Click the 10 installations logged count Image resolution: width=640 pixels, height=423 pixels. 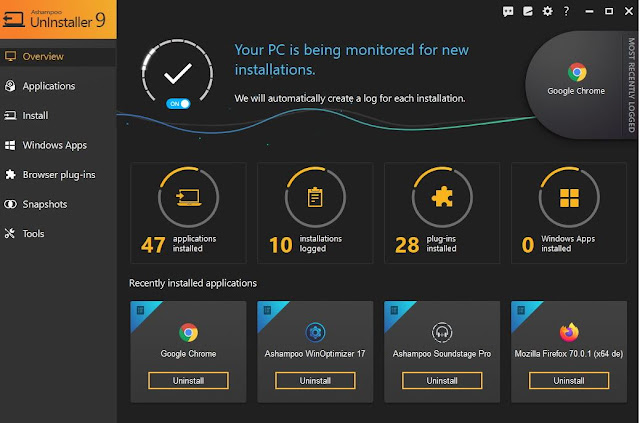(281, 245)
